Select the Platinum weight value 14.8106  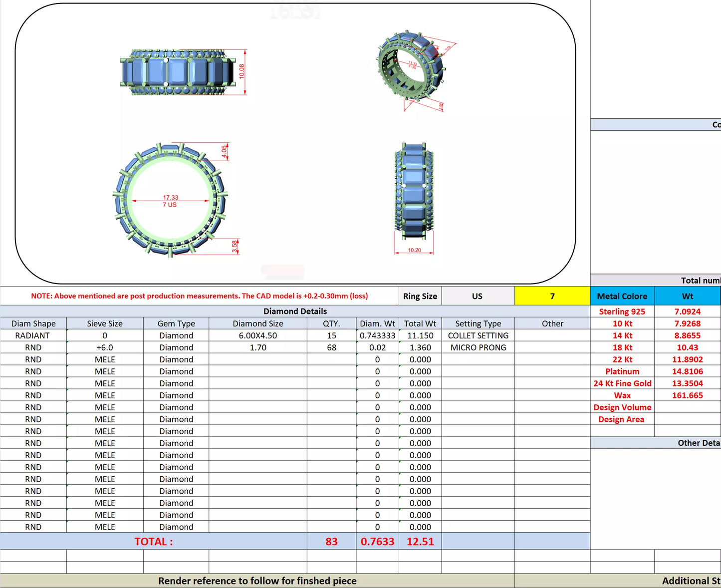pos(687,371)
